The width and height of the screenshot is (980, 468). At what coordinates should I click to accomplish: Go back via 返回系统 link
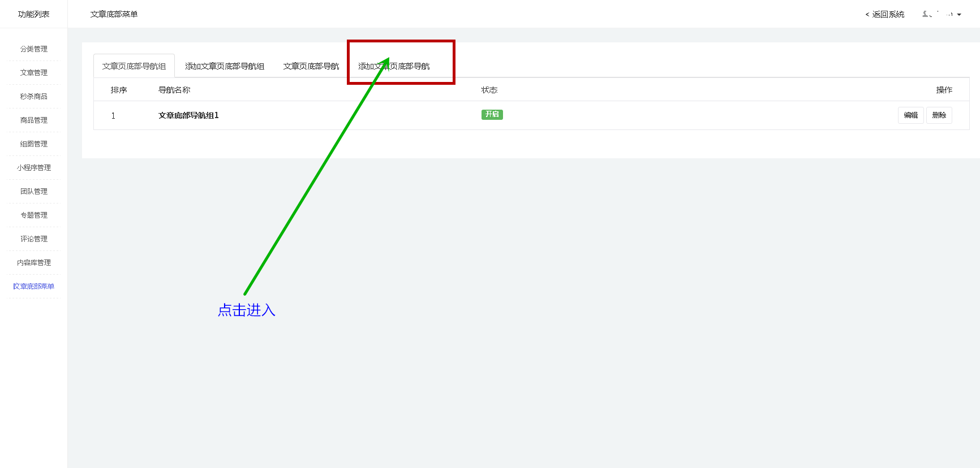point(885,14)
